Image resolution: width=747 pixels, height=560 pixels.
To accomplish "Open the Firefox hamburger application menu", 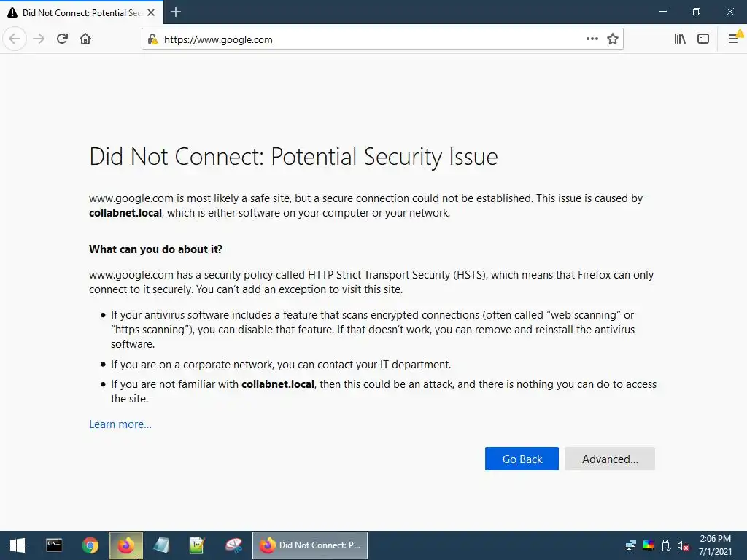I will click(733, 39).
